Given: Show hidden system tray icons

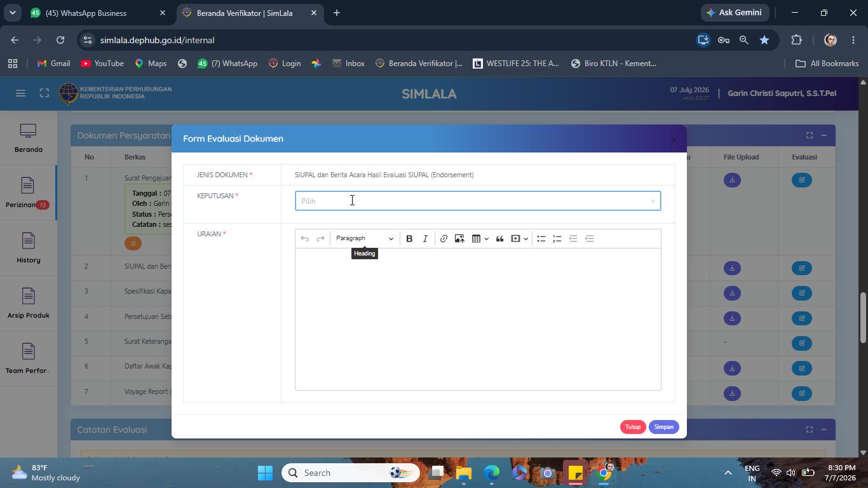Looking at the screenshot, I should pos(728,473).
